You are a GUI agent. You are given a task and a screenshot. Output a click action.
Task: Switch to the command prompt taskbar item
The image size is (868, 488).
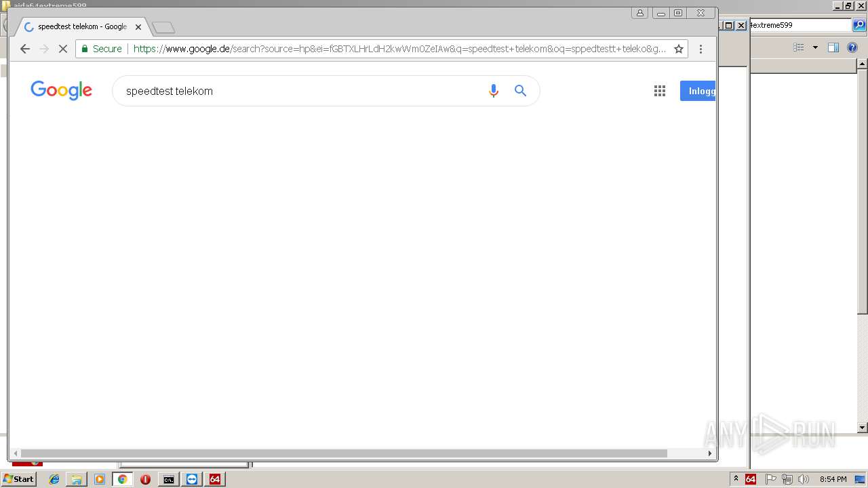tap(168, 479)
